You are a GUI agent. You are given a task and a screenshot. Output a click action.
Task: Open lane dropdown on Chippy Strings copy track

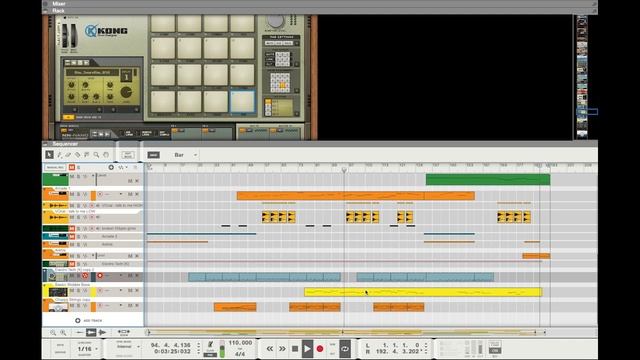click(120, 305)
